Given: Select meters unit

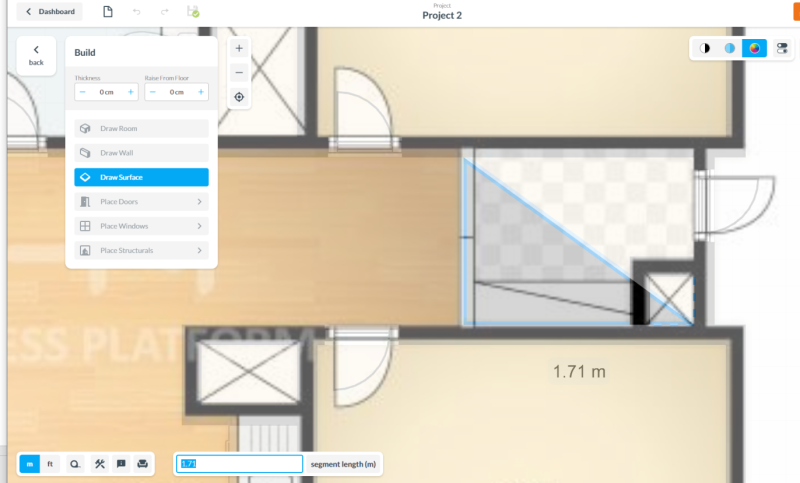Looking at the screenshot, I should 30,464.
